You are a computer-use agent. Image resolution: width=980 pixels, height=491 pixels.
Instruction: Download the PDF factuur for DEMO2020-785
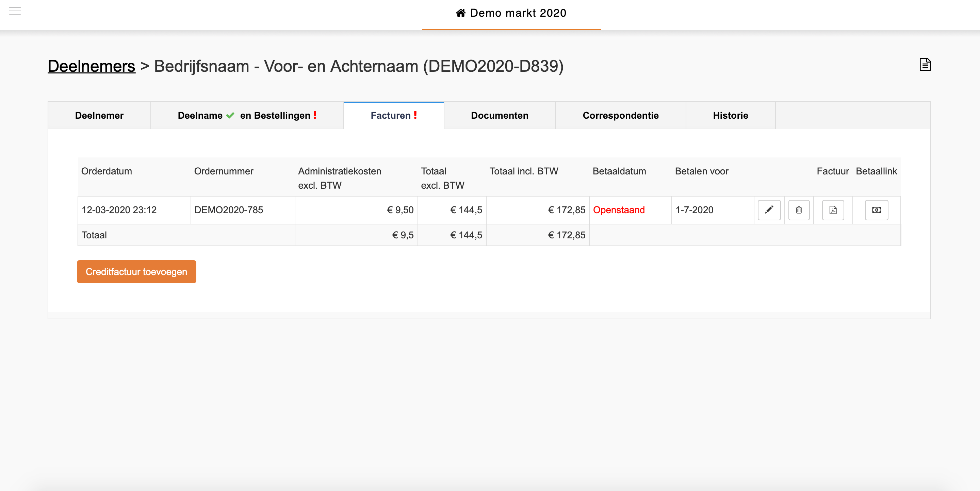point(833,210)
